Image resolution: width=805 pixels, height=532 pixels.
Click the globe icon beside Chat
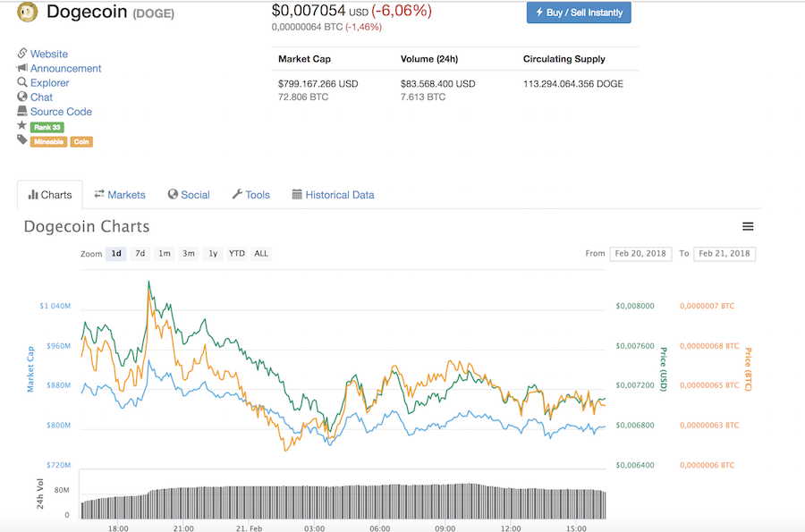coord(22,97)
